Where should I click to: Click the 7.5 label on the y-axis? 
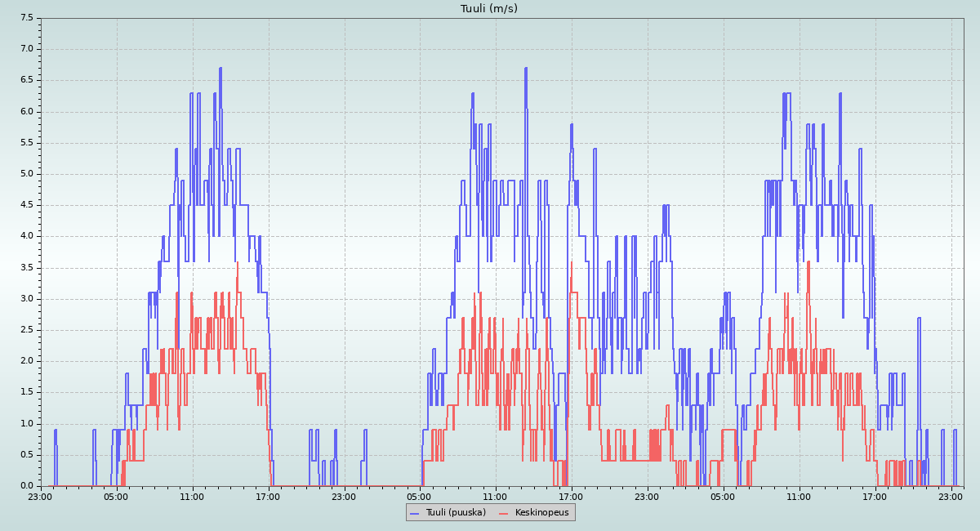[26, 17]
